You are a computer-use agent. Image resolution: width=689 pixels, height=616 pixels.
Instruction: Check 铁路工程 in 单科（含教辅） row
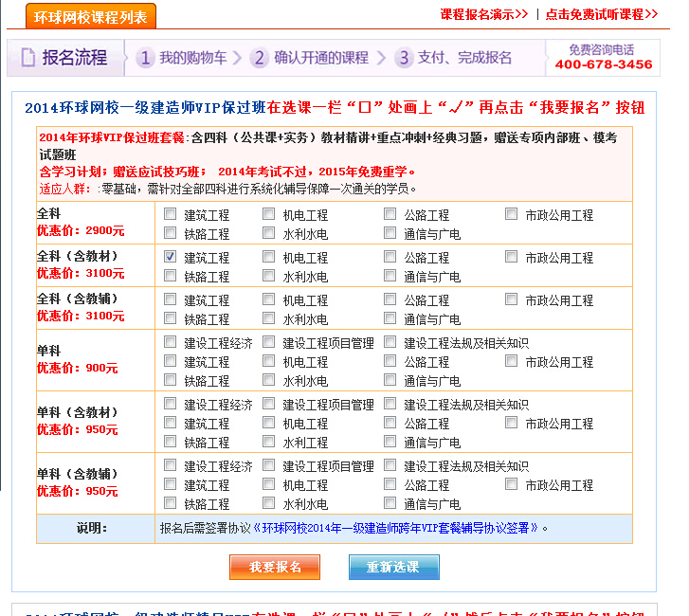pyautogui.click(x=170, y=502)
